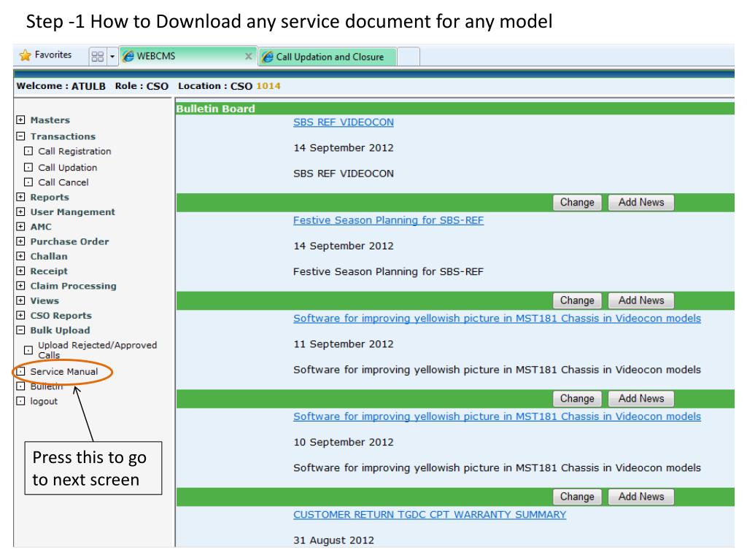Click the Call Updation tab's IE icon
The image size is (747, 560).
pyautogui.click(x=268, y=57)
